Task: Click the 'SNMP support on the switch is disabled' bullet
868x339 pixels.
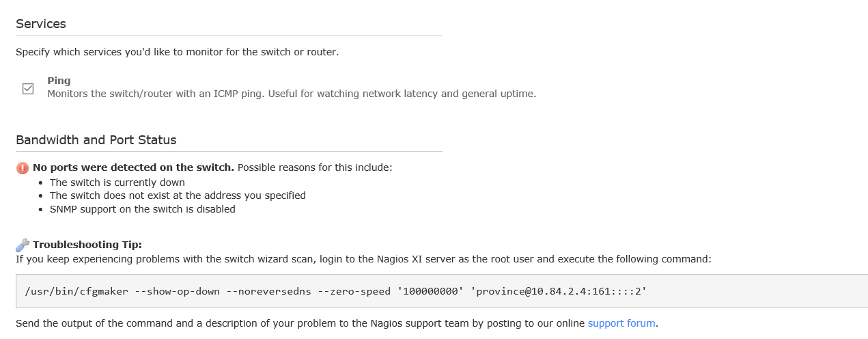Action: (x=142, y=209)
